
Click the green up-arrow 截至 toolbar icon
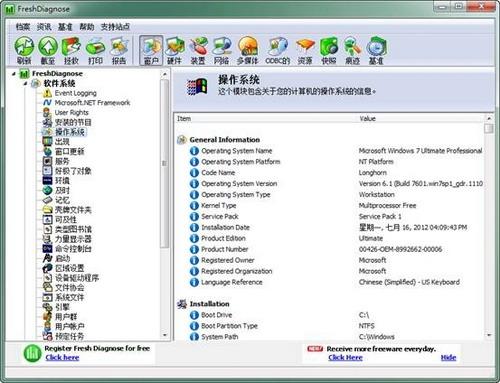click(x=48, y=50)
